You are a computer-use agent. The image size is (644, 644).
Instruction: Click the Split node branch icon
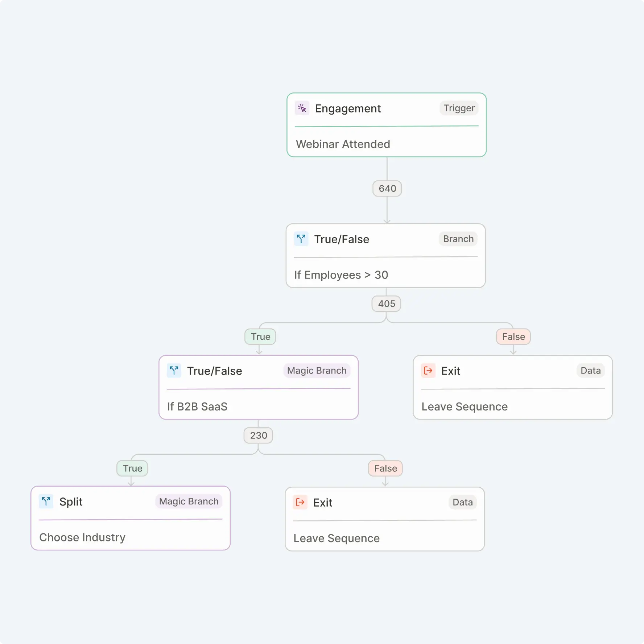pos(46,501)
